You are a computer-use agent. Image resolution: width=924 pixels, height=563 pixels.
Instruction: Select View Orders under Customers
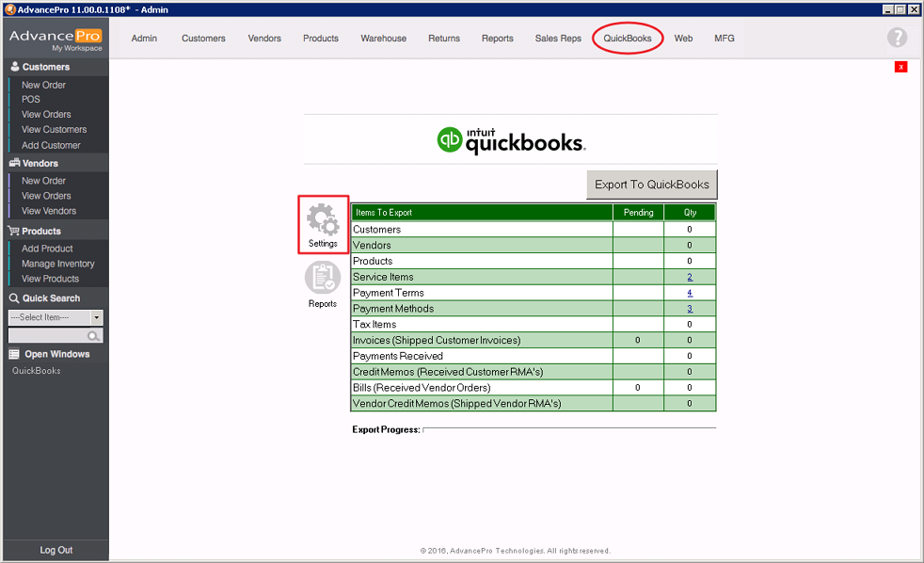[x=46, y=114]
